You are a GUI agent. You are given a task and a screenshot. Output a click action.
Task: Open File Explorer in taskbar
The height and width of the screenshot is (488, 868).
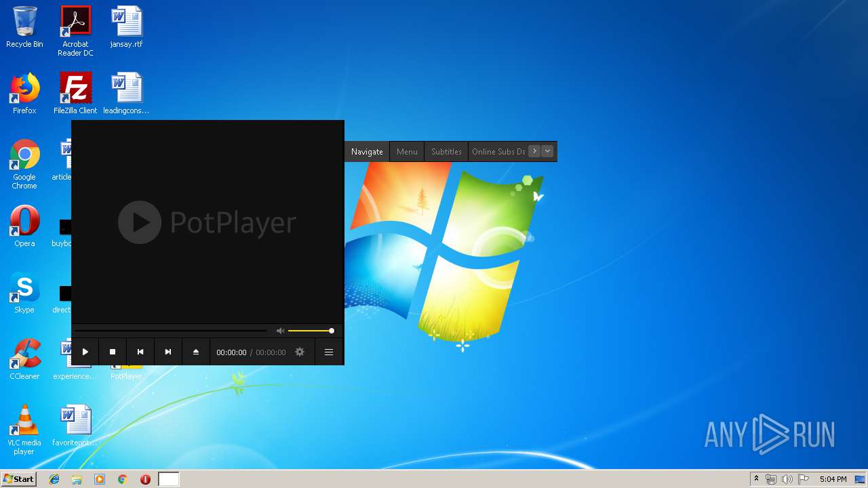[x=77, y=479]
